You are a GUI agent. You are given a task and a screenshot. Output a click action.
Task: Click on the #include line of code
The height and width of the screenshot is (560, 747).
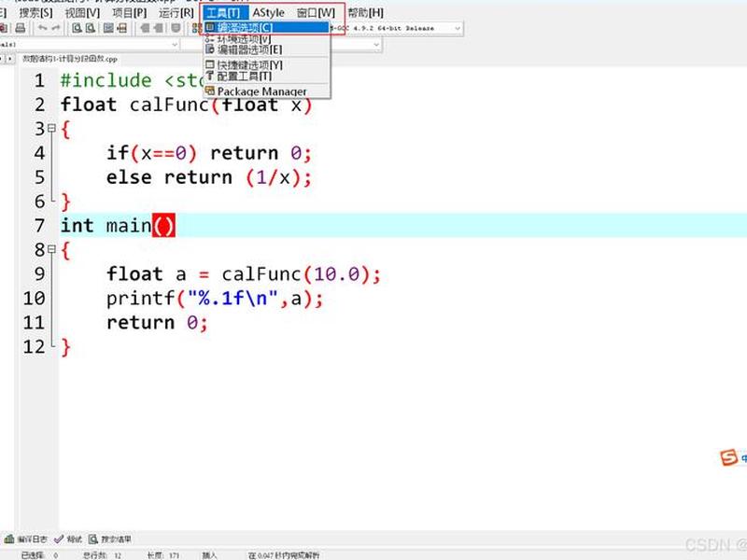point(133,80)
